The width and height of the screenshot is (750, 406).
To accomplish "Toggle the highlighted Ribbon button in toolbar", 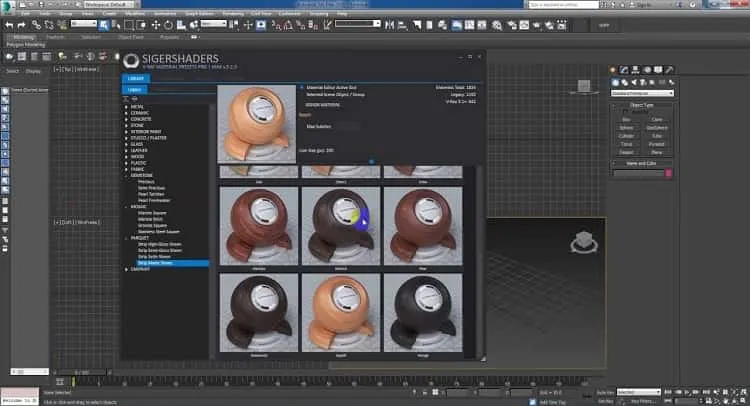I will click(x=457, y=25).
